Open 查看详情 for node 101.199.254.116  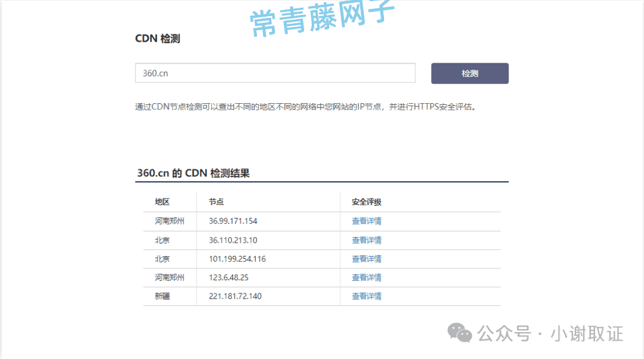pyautogui.click(x=366, y=259)
